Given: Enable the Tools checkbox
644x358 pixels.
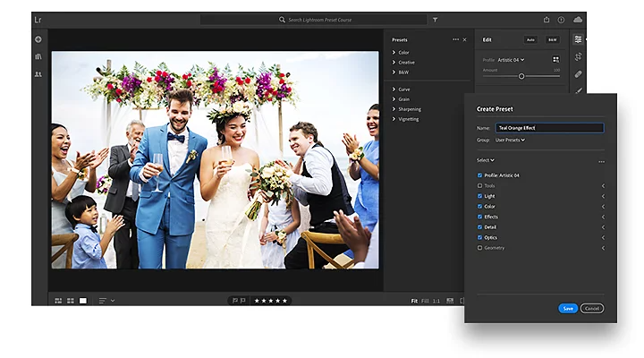Looking at the screenshot, I should (x=480, y=186).
